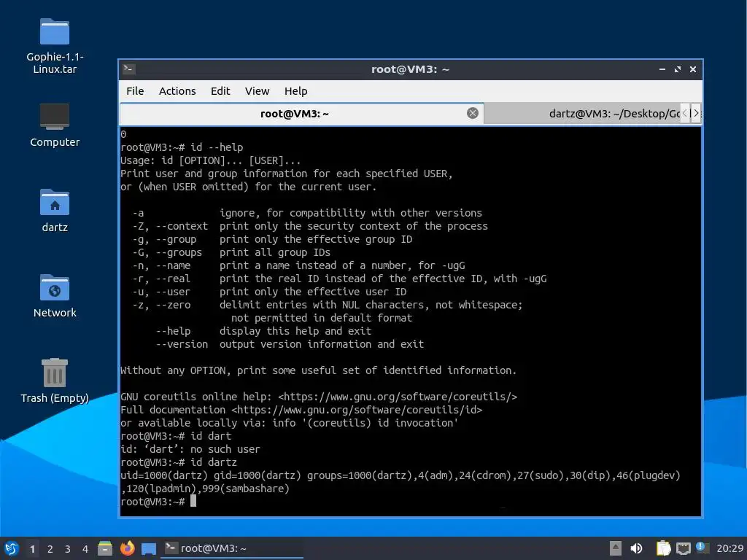Launch the file manager from the taskbar
Screen dimensions: 747x560
point(105,548)
